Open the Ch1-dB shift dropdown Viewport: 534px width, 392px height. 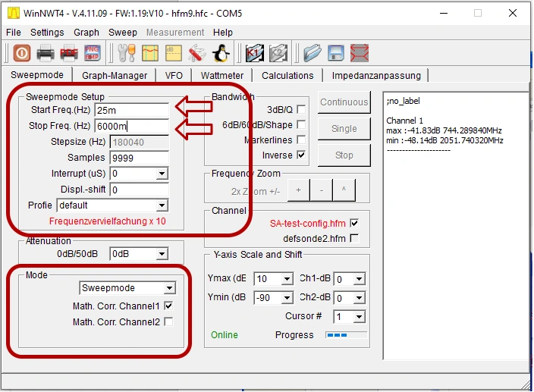[x=359, y=279]
